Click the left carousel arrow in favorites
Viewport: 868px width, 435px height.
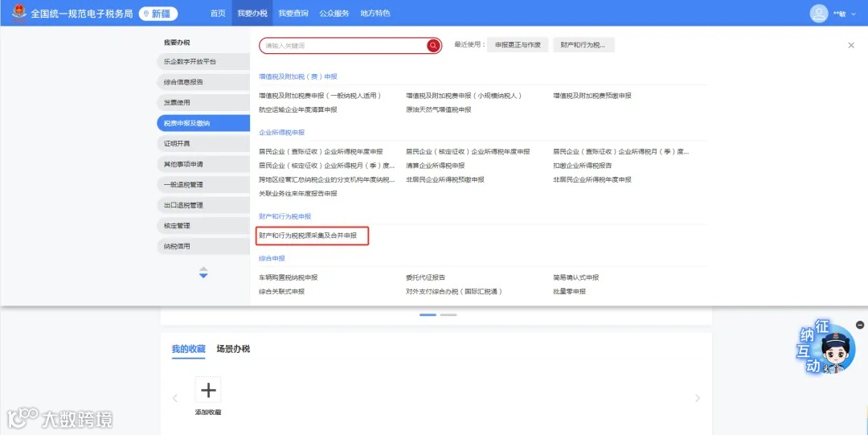click(x=175, y=398)
